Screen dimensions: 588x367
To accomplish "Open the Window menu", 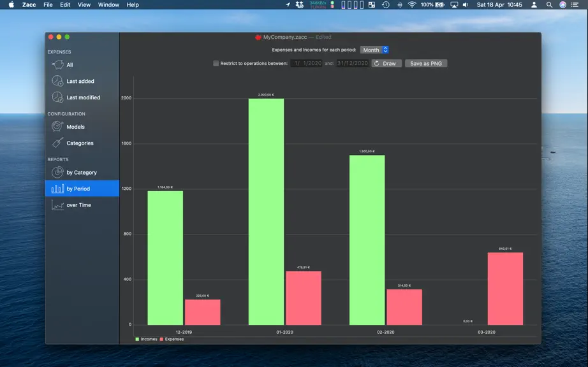I will [x=108, y=5].
